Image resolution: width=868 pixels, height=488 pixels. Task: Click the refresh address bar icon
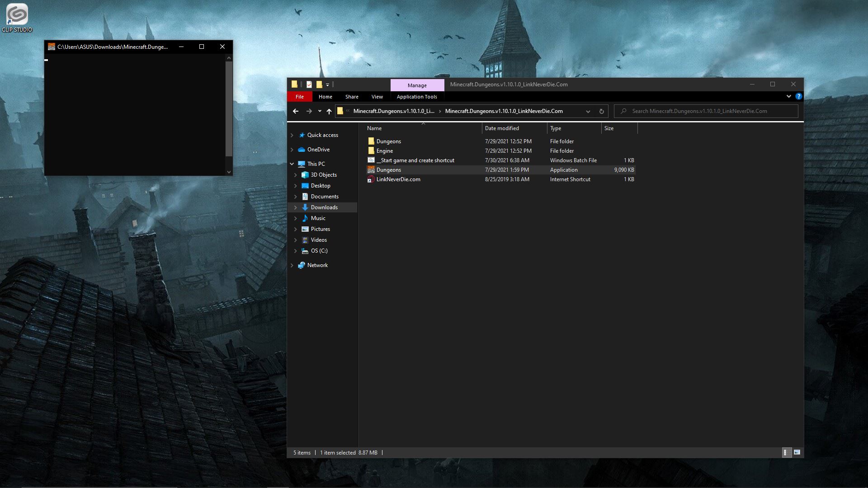601,111
